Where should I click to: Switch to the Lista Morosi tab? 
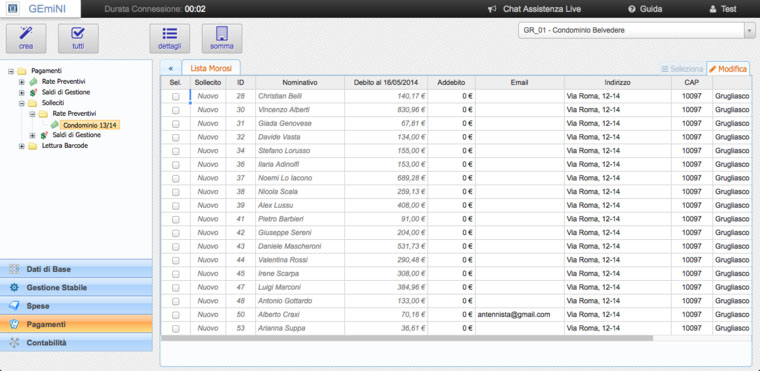[x=211, y=68]
